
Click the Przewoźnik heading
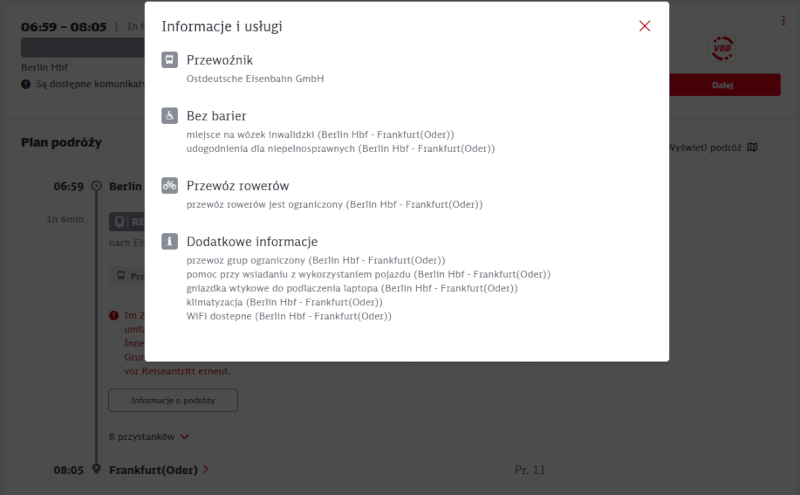219,60
